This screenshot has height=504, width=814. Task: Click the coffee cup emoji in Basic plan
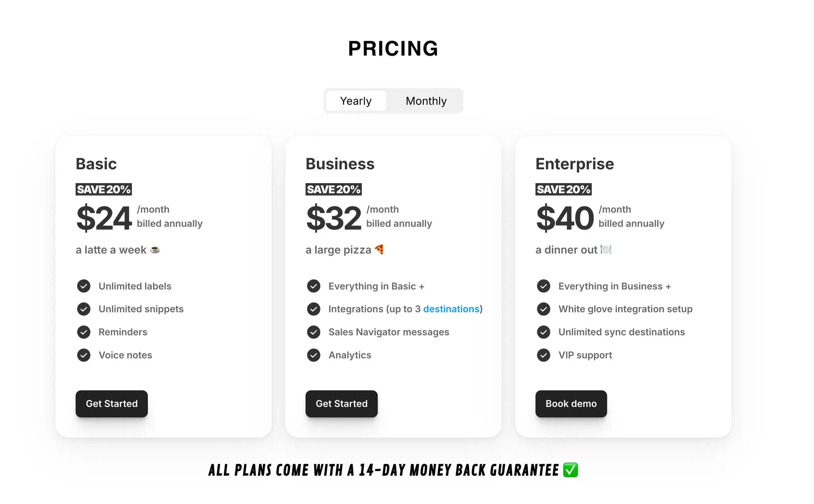[155, 250]
